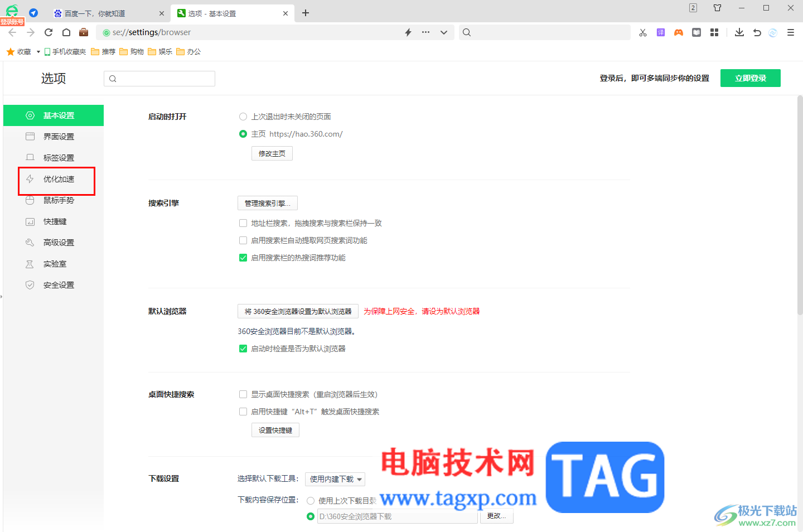Click the magnifier icon in the toolbar search box
Viewport: 803px width, 532px height.
point(467,32)
